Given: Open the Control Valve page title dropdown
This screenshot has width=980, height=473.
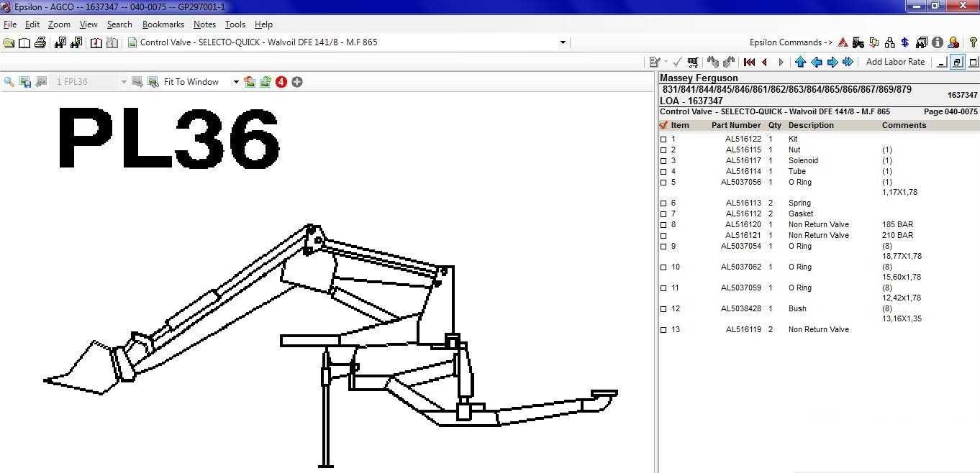Looking at the screenshot, I should (563, 42).
